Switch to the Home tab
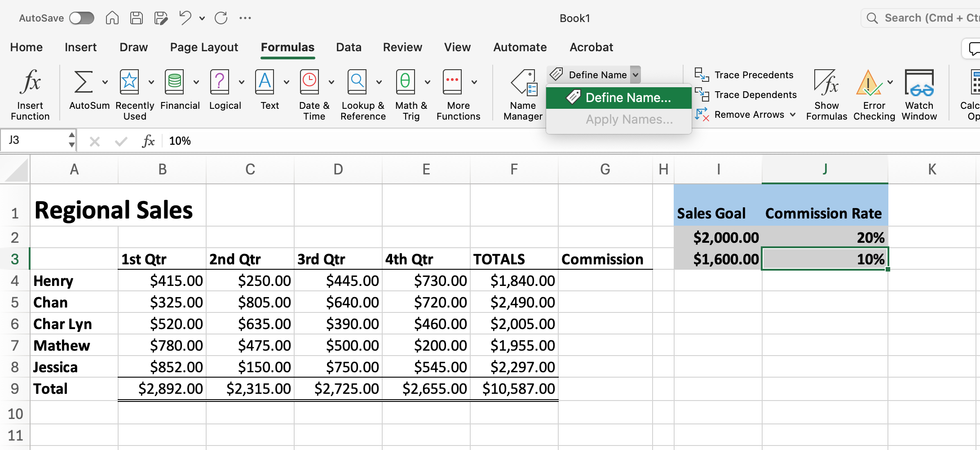 tap(26, 47)
